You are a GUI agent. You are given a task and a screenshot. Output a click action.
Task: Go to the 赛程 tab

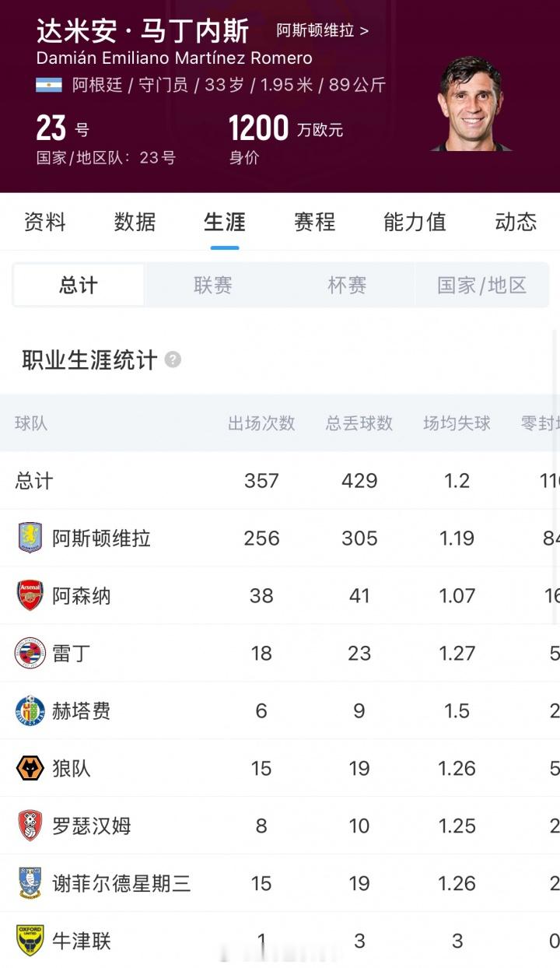pyautogui.click(x=314, y=222)
